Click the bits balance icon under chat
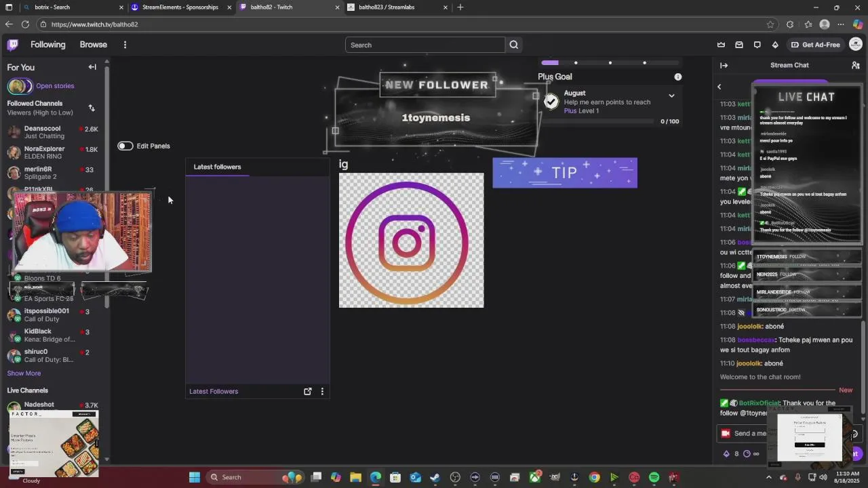This screenshot has width=868, height=488. (726, 453)
